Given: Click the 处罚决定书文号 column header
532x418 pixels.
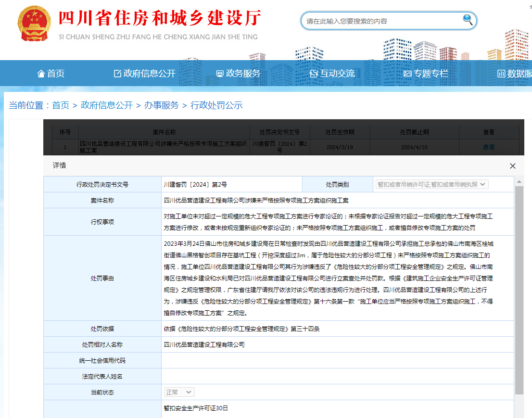Looking at the screenshot, I should 279,132.
